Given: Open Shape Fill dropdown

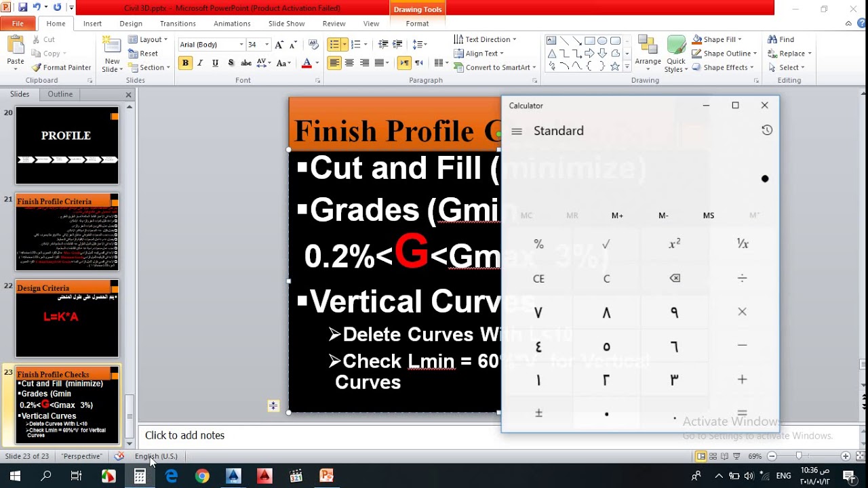Looking at the screenshot, I should pos(717,40).
